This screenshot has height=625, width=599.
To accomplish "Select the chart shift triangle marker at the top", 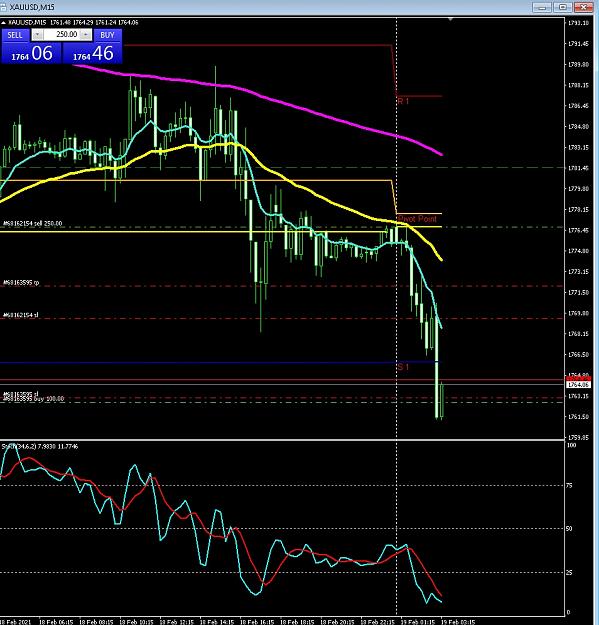I will tap(450, 19).
